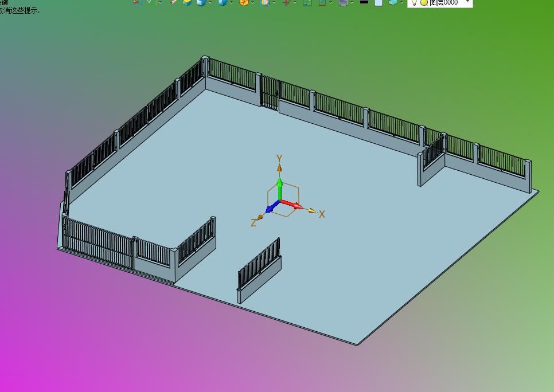Select the red crosshair origin icon
Screen dimensions: 554x392
286,2
